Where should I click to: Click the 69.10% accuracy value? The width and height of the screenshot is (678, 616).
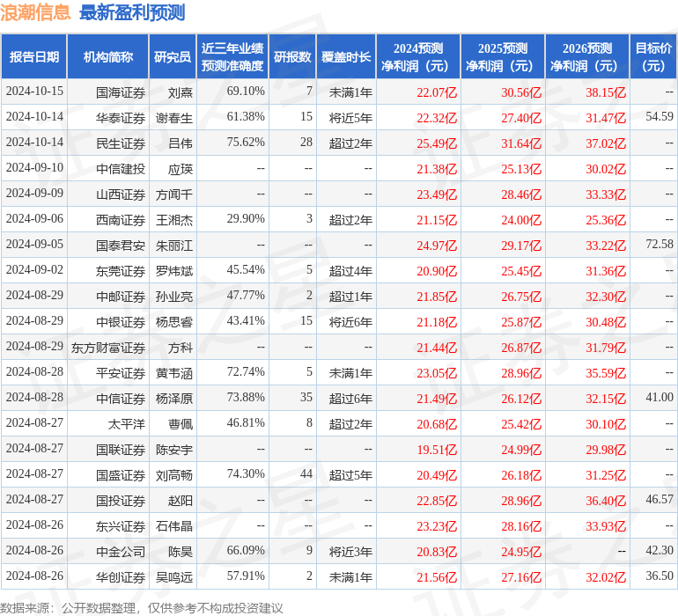coord(246,92)
